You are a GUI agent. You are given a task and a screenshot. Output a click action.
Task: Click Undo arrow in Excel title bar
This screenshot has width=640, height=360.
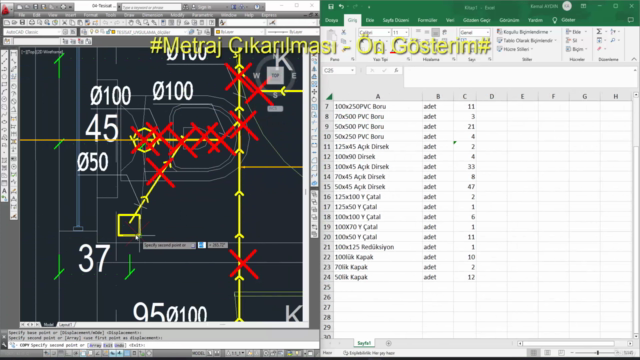pos(342,7)
